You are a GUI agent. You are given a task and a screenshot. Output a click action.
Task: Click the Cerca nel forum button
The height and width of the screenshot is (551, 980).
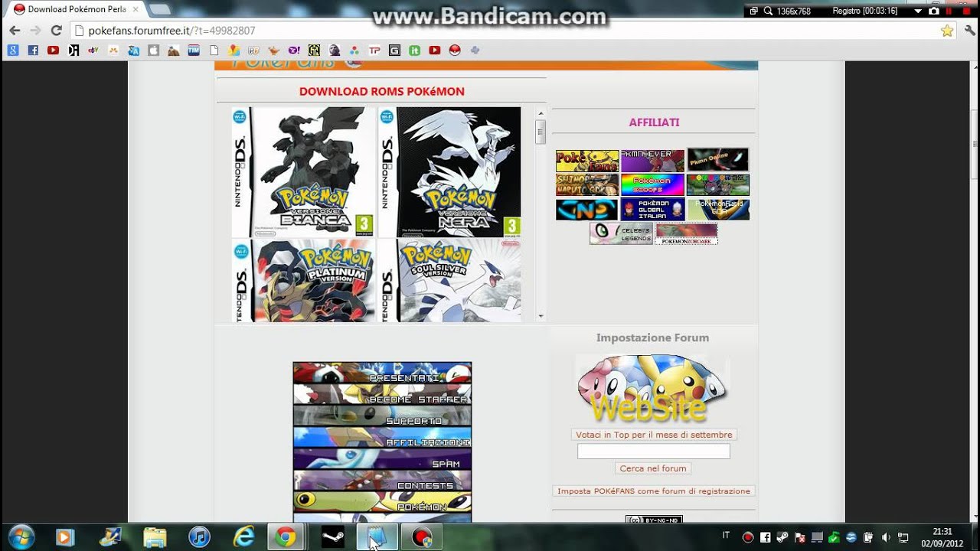(653, 468)
